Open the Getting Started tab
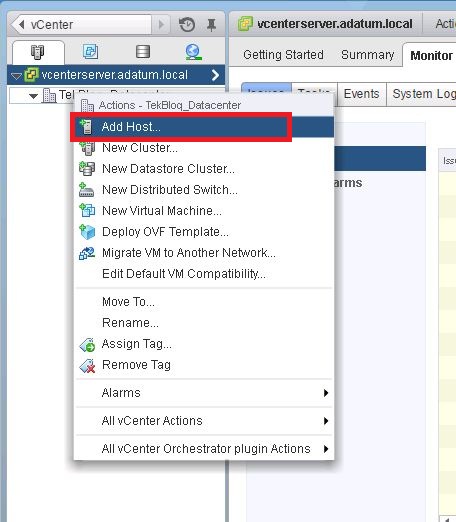 (x=283, y=55)
